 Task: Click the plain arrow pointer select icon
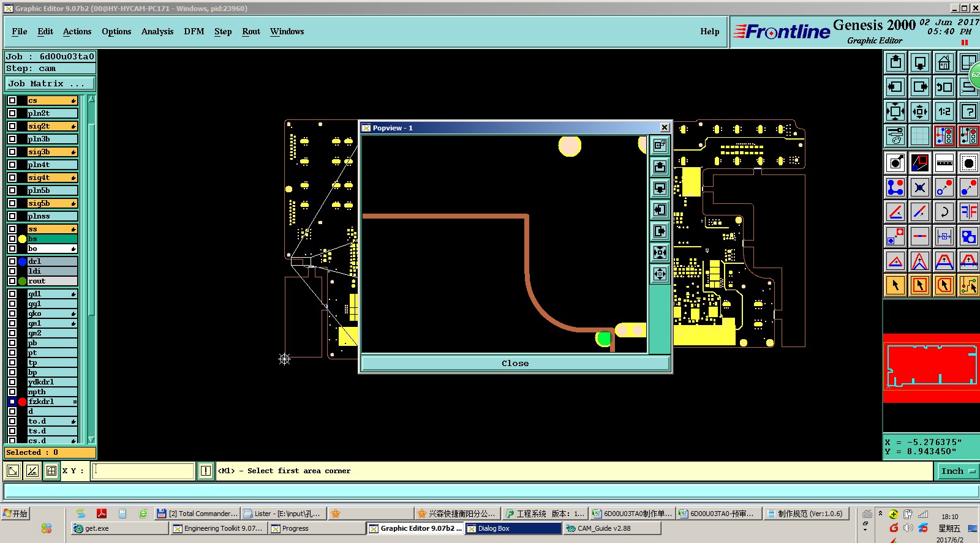895,285
